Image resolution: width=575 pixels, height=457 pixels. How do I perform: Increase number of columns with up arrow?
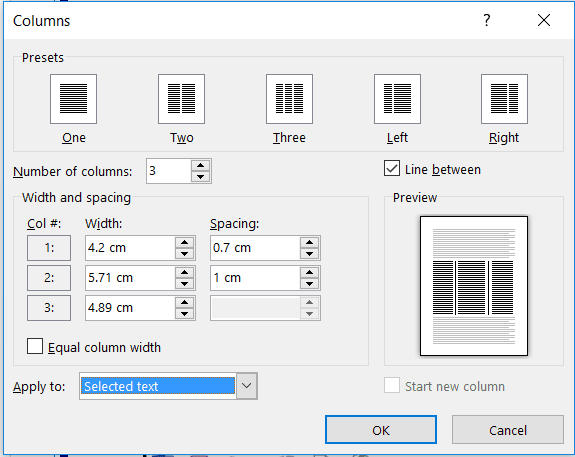click(200, 165)
